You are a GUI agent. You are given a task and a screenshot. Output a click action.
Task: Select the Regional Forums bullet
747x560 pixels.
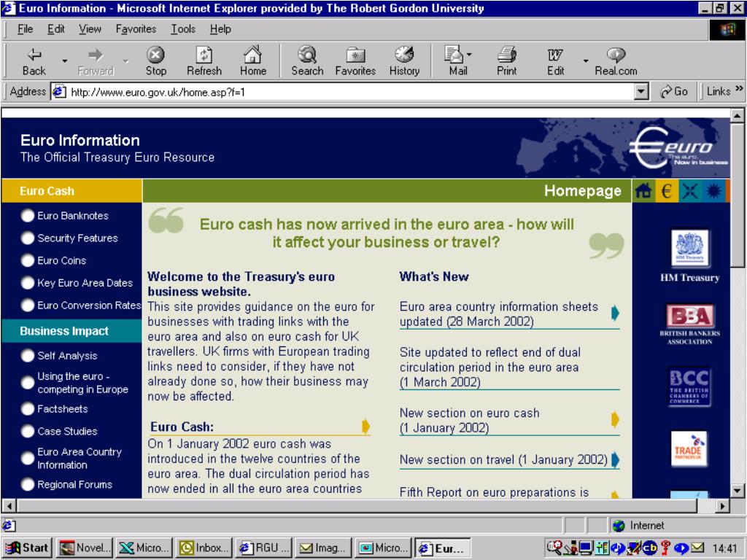28,485
